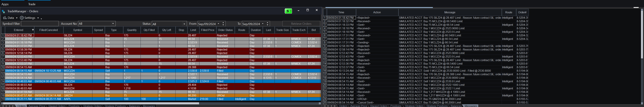Expand the Status filter dropdown
644x107 pixels.
(x=184, y=24)
